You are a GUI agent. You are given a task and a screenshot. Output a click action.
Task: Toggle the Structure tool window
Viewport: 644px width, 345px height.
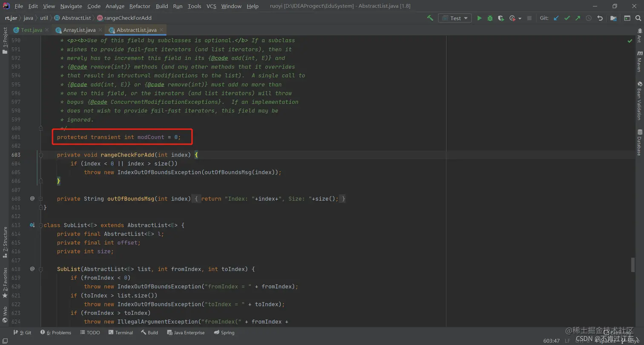5,242
